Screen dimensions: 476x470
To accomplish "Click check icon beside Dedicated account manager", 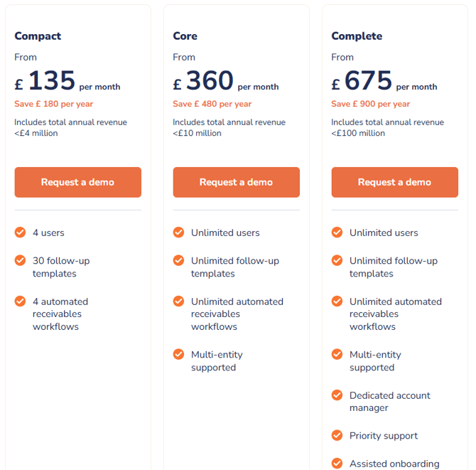I will coord(337,395).
